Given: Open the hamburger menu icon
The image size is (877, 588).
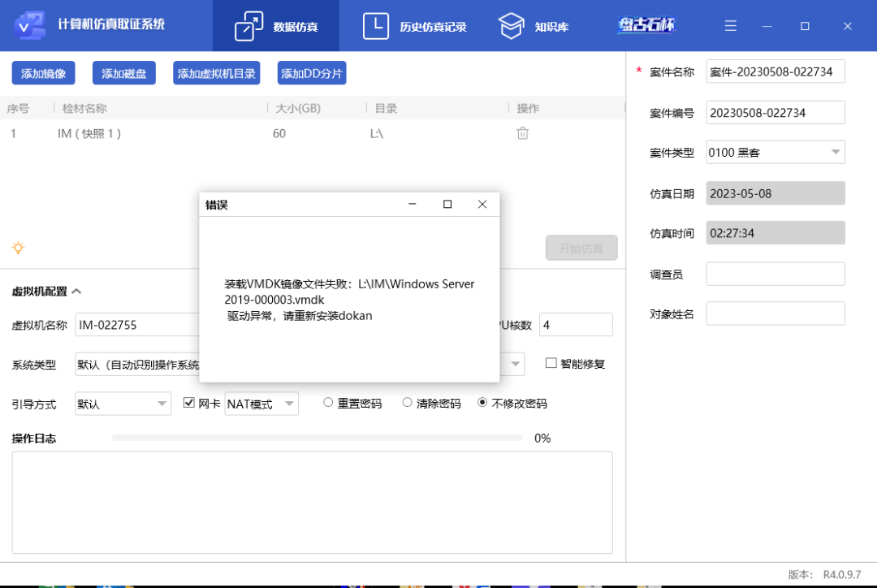Looking at the screenshot, I should tap(731, 26).
